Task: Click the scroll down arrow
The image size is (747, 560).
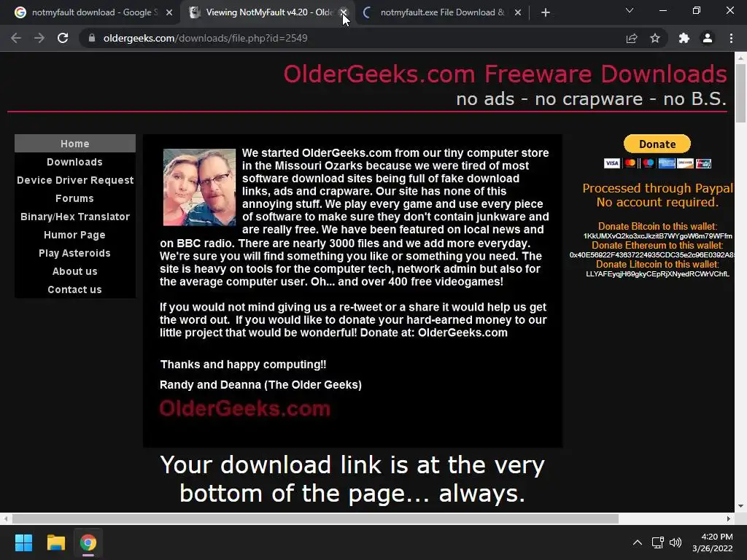Action: (740, 506)
